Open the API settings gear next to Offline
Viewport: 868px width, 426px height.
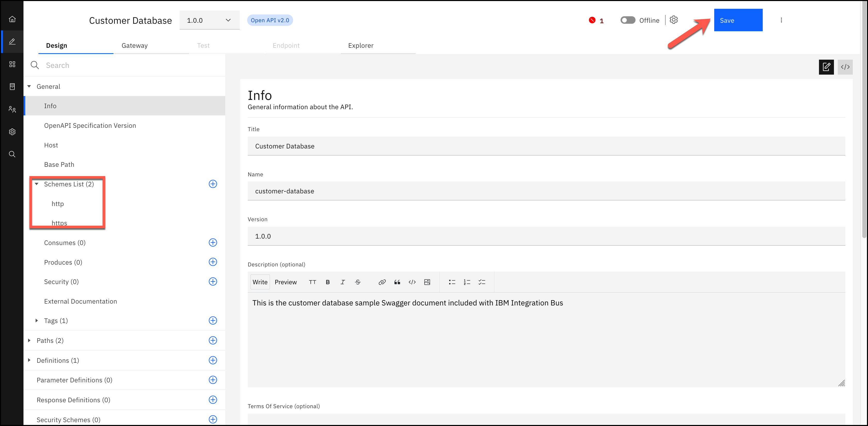[673, 20]
